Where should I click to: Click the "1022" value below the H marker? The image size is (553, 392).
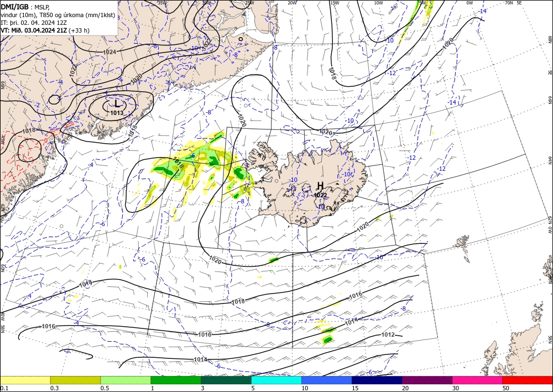click(320, 195)
